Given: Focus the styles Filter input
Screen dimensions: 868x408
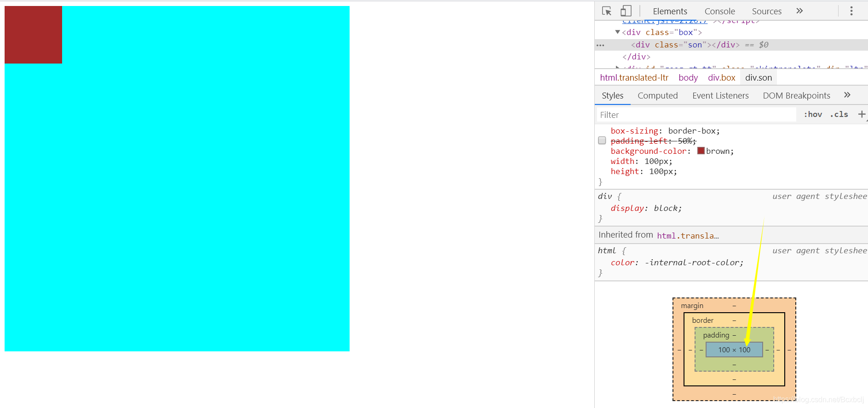Looking at the screenshot, I should click(x=696, y=115).
